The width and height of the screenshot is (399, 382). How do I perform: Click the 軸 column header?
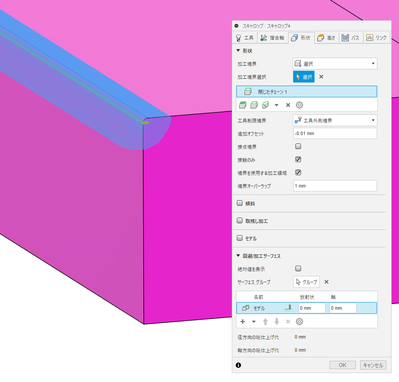tap(333, 297)
